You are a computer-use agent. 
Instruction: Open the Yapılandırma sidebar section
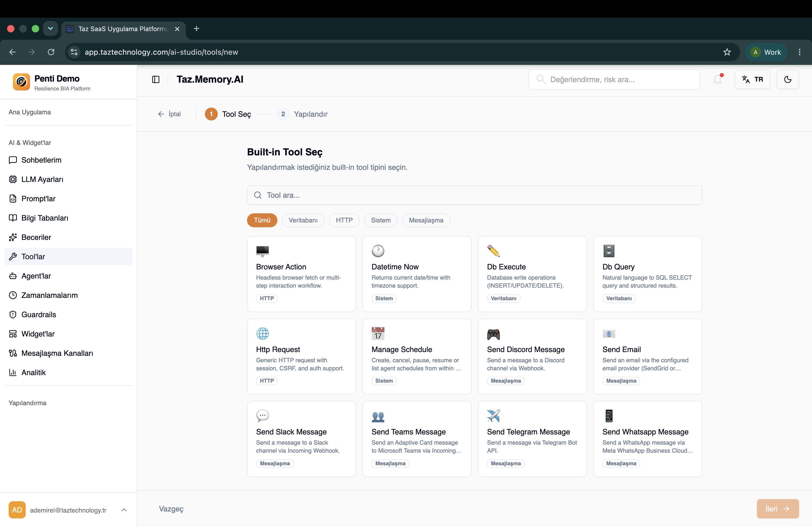tap(27, 403)
